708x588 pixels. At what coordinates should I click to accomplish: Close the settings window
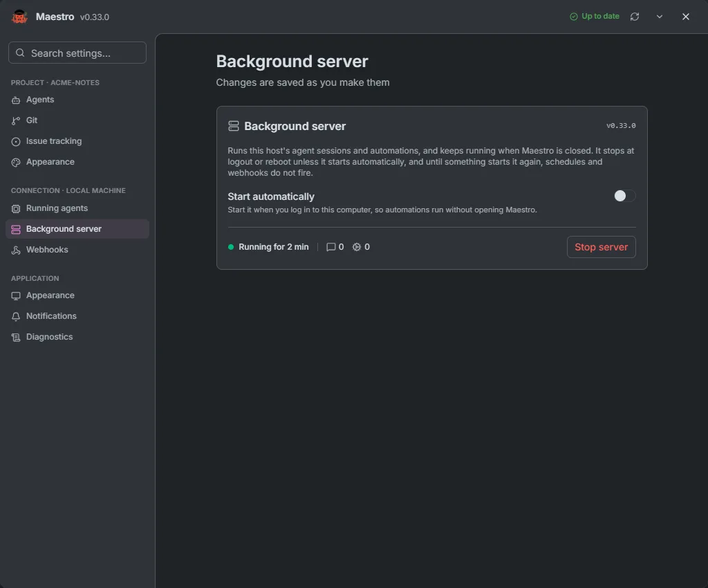(685, 17)
